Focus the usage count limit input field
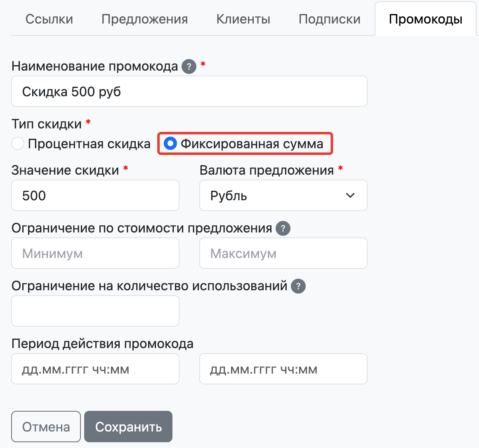The height and width of the screenshot is (448, 479). [x=95, y=311]
